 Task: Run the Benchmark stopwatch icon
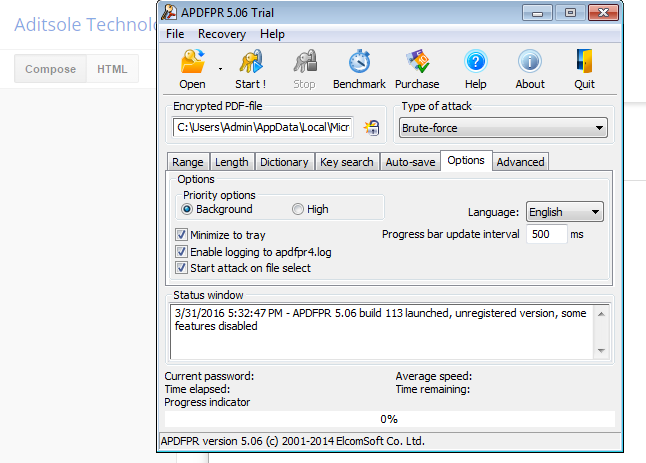point(359,69)
